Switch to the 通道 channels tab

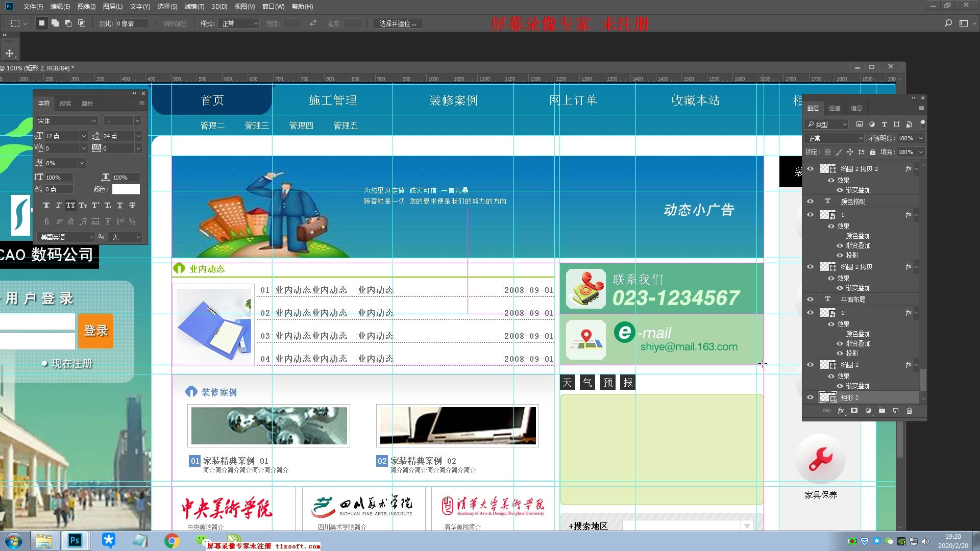tap(835, 108)
